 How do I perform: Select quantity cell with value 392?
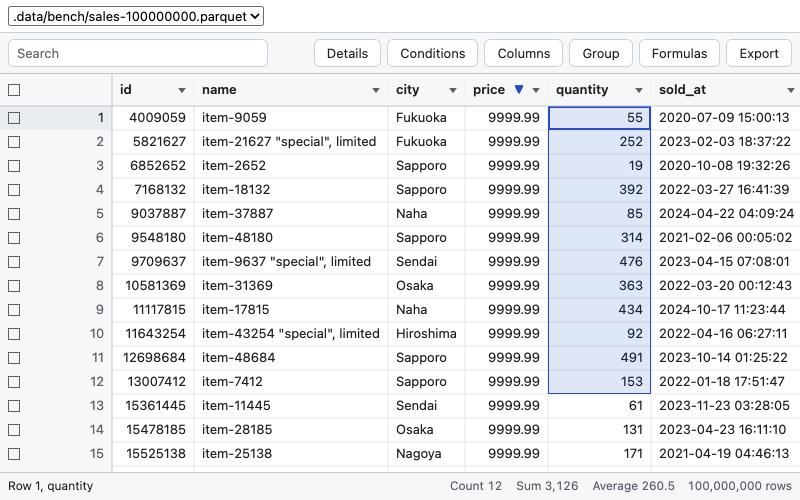599,190
